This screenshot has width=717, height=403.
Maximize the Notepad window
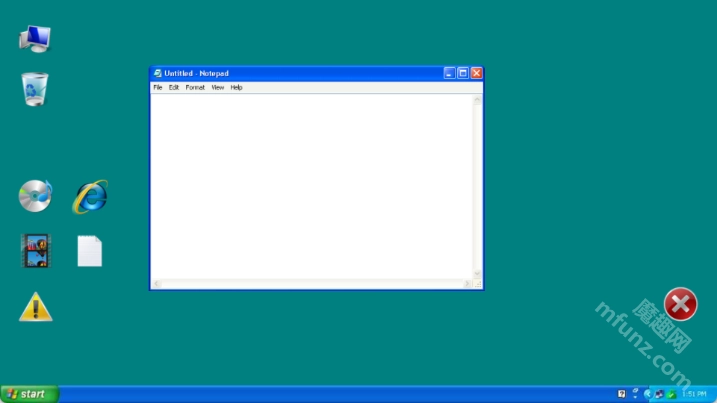point(463,73)
